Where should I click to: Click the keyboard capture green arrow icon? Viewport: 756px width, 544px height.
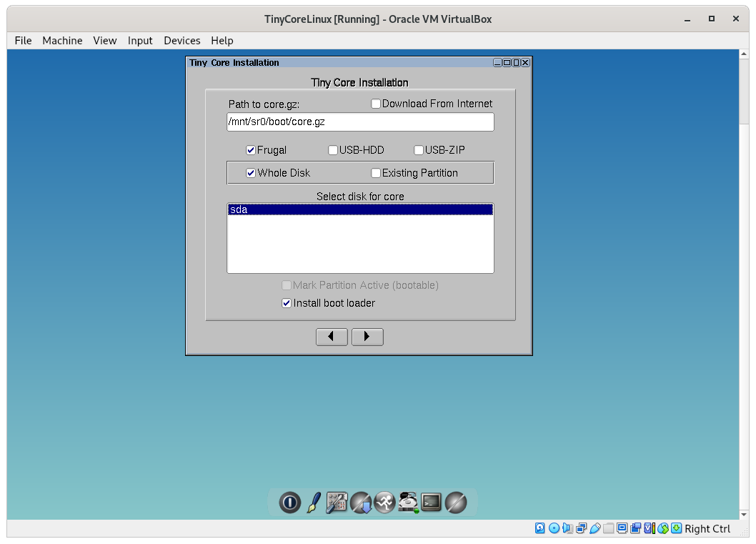677,528
